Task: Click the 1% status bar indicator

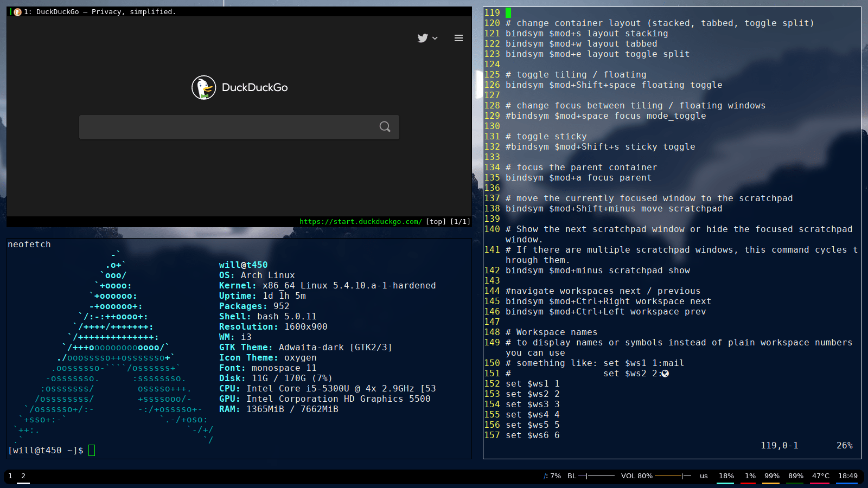Action: [750, 476]
